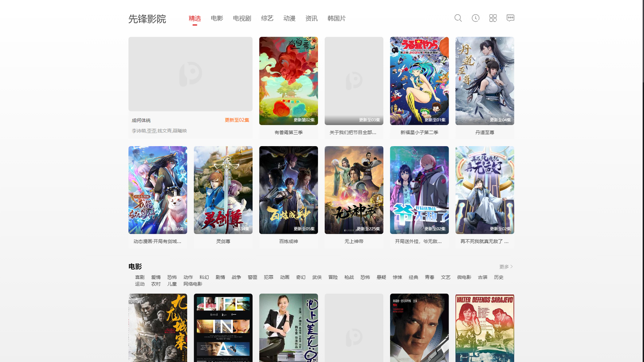Open the 再不死我就真无敌了 poster
This screenshot has width=644, height=362.
(485, 190)
